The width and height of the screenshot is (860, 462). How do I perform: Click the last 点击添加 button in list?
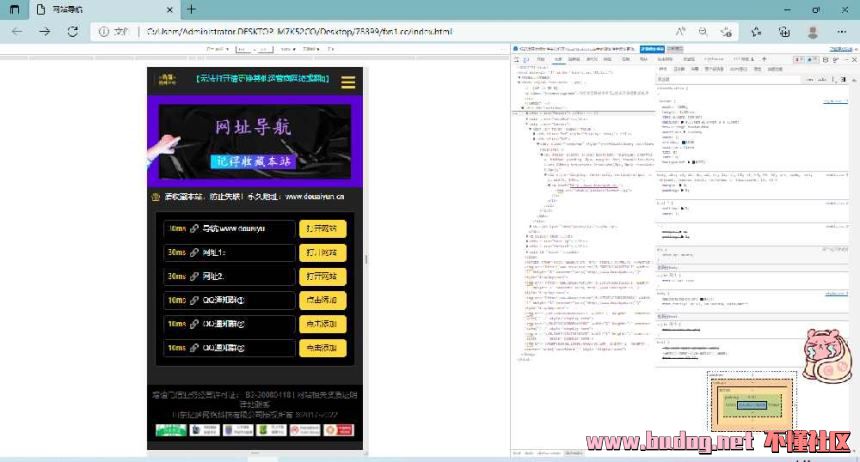tap(322, 348)
